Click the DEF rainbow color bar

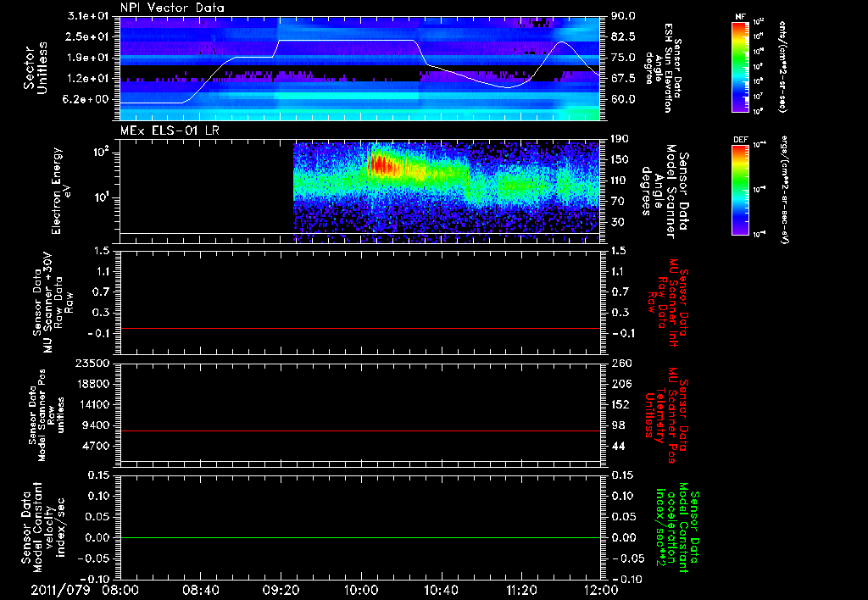click(740, 190)
